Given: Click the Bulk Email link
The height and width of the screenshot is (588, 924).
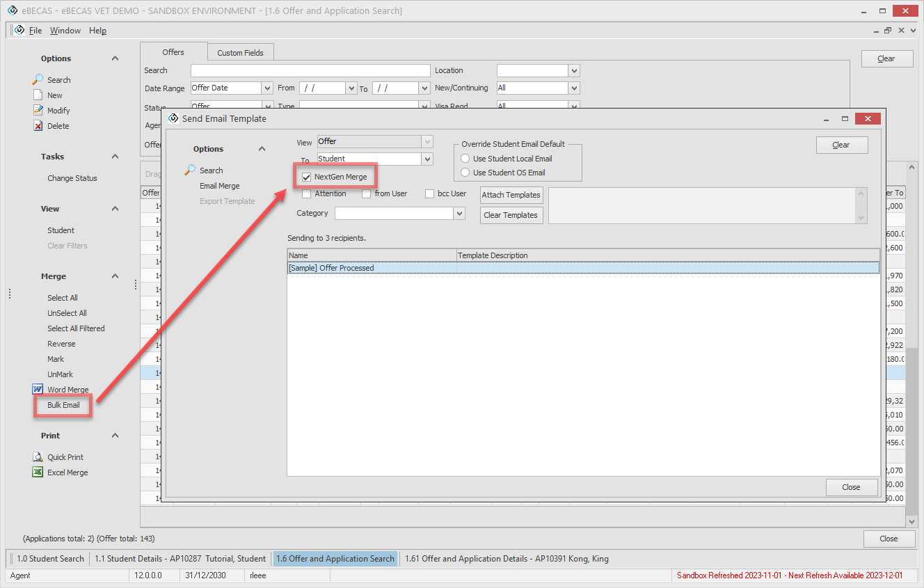Looking at the screenshot, I should 63,405.
